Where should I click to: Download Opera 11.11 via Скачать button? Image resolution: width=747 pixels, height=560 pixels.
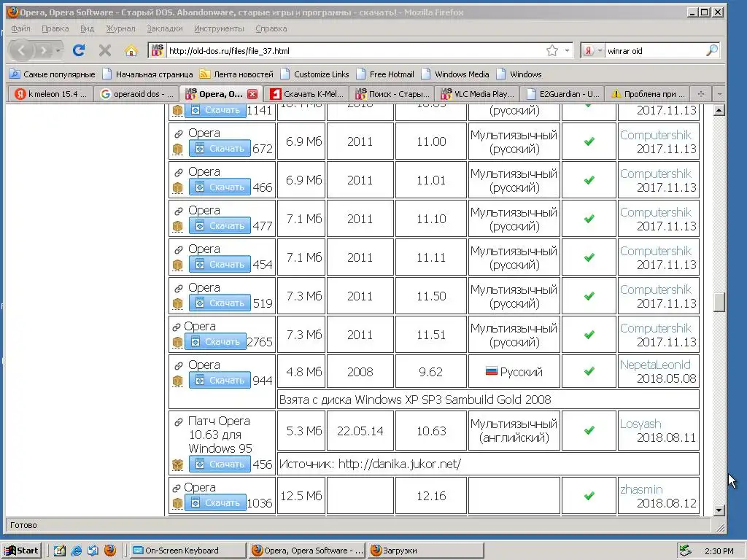[x=220, y=264]
